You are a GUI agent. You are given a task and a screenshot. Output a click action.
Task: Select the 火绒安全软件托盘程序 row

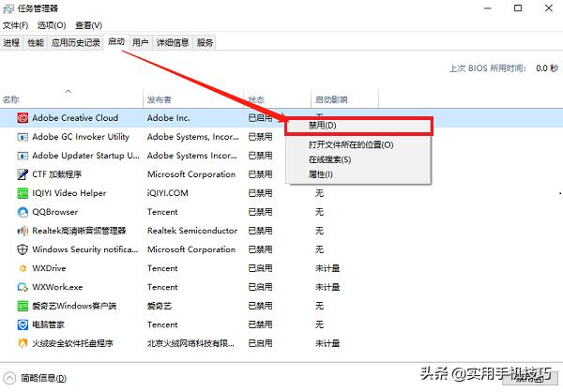[x=281, y=343]
